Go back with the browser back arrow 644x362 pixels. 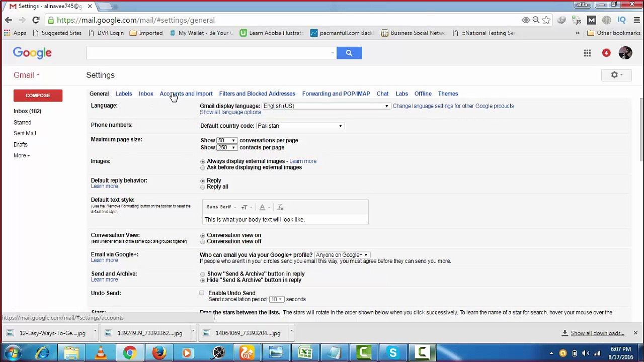coord(9,20)
